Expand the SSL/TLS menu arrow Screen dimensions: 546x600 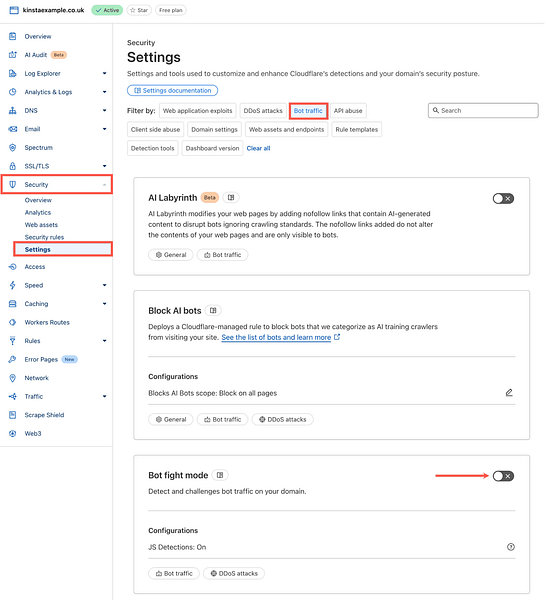coord(104,166)
